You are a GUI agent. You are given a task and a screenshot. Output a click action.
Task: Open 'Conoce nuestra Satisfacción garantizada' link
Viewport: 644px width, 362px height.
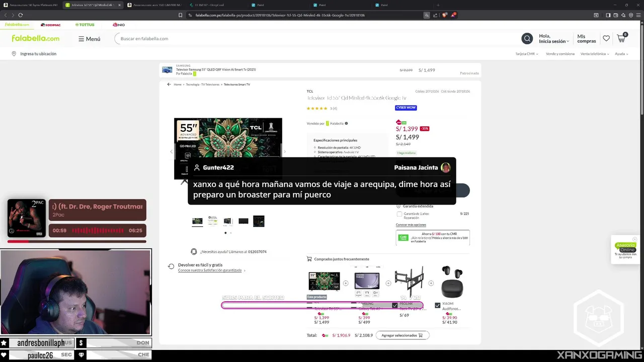tap(210, 270)
